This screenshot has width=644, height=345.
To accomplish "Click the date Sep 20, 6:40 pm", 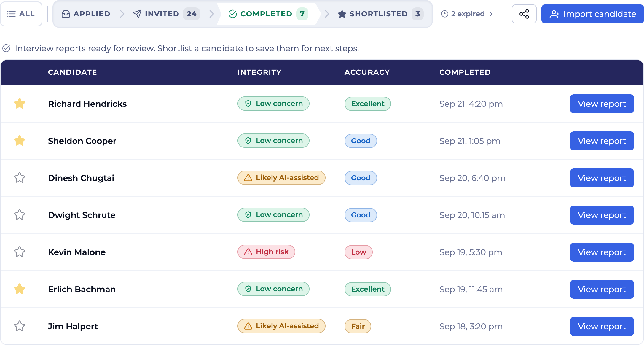I will [472, 178].
